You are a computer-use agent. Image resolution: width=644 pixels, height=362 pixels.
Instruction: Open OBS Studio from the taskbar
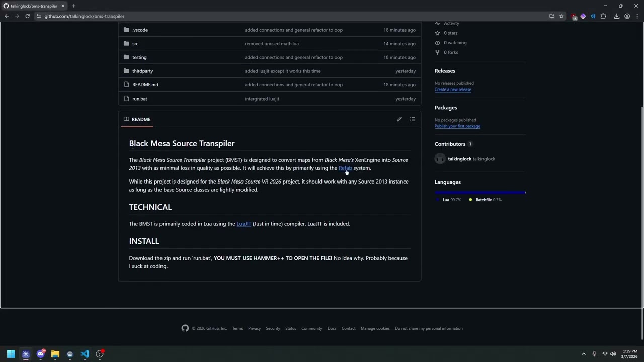tap(100, 354)
